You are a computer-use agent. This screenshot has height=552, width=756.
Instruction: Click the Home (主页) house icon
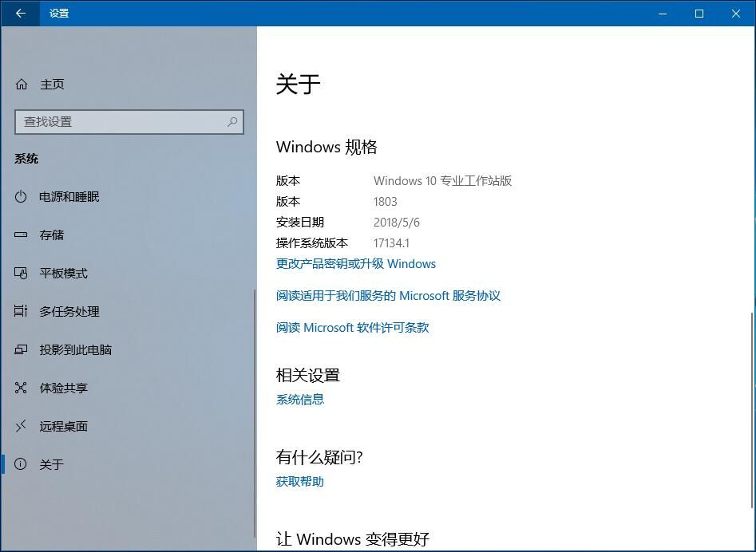click(22, 85)
